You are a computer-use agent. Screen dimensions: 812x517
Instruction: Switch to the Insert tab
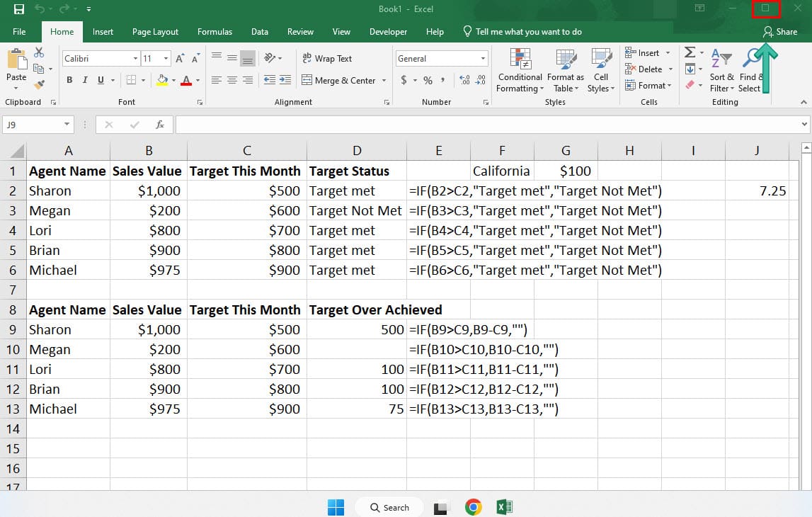pyautogui.click(x=103, y=32)
